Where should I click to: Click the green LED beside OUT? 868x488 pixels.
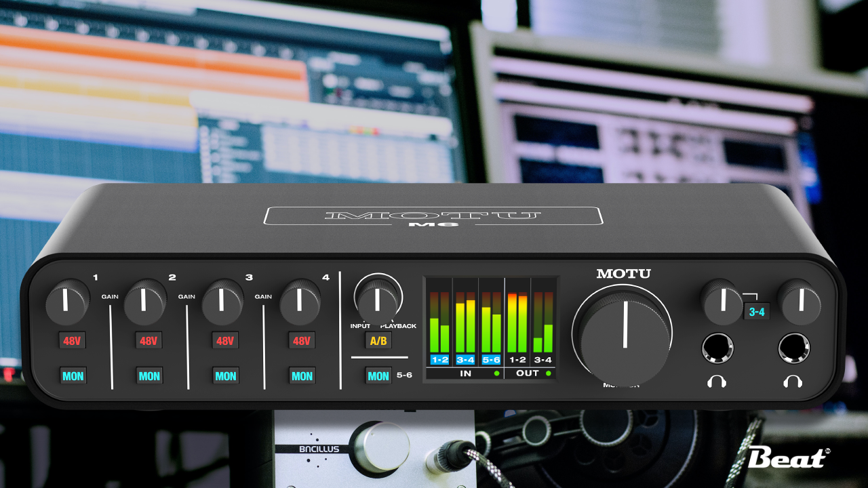click(x=548, y=373)
